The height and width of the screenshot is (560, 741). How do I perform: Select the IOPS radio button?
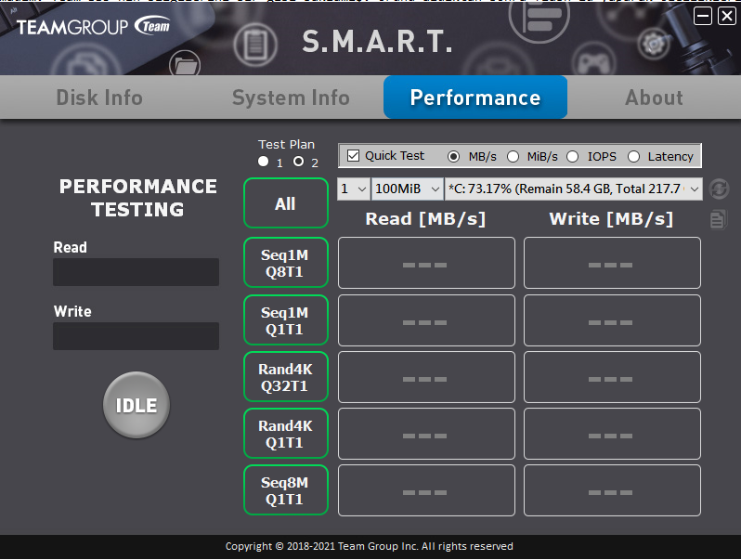pos(572,156)
